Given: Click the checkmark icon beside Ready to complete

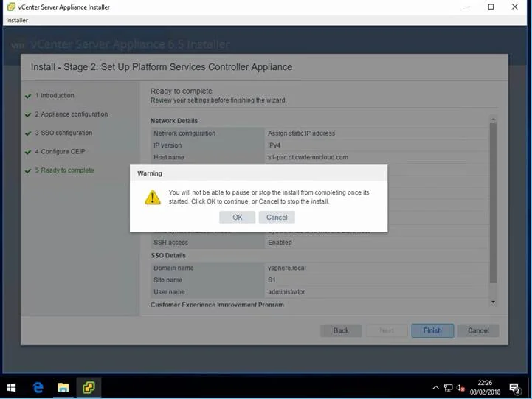Looking at the screenshot, I should pyautogui.click(x=28, y=171).
